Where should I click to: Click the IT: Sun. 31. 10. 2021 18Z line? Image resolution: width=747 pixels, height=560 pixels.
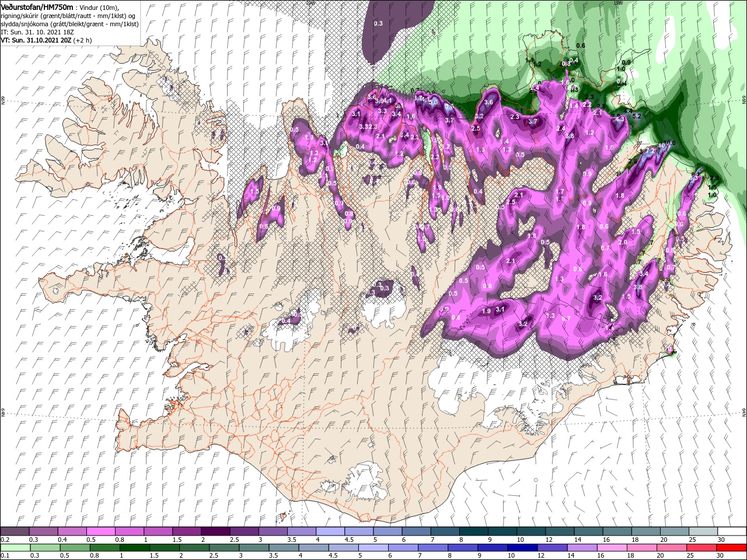[x=39, y=32]
